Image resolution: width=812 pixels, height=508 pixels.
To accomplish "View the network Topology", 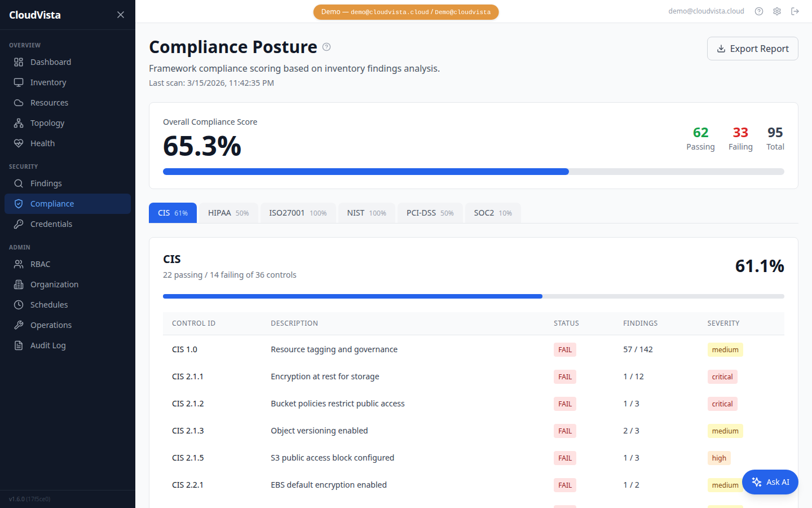I will click(x=47, y=122).
